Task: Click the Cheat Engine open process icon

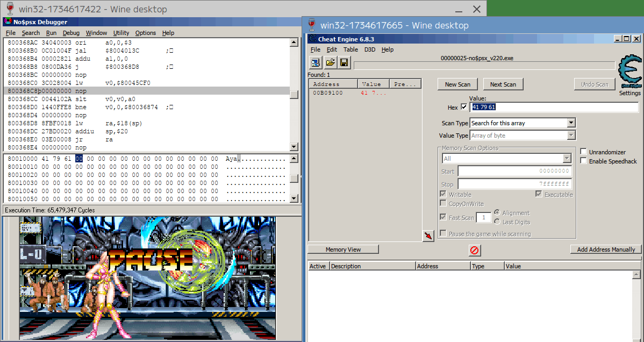Action: tap(316, 62)
